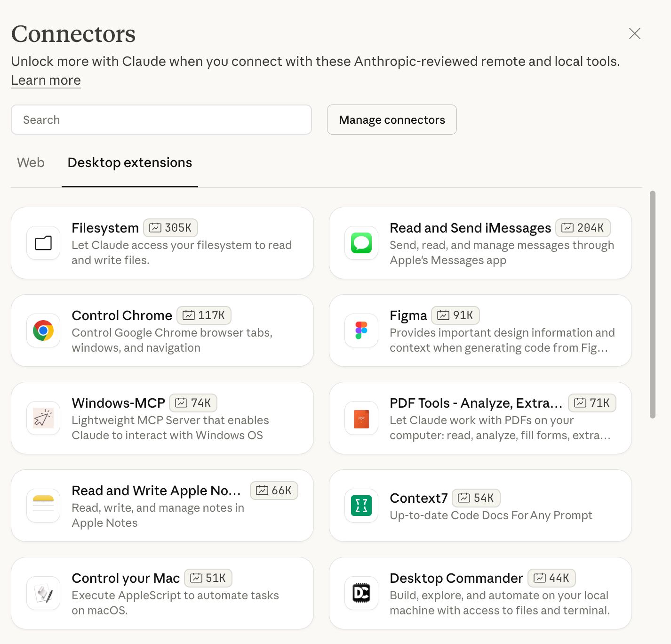The height and width of the screenshot is (644, 671).
Task: Open the Context7 green icon
Action: [360, 506]
